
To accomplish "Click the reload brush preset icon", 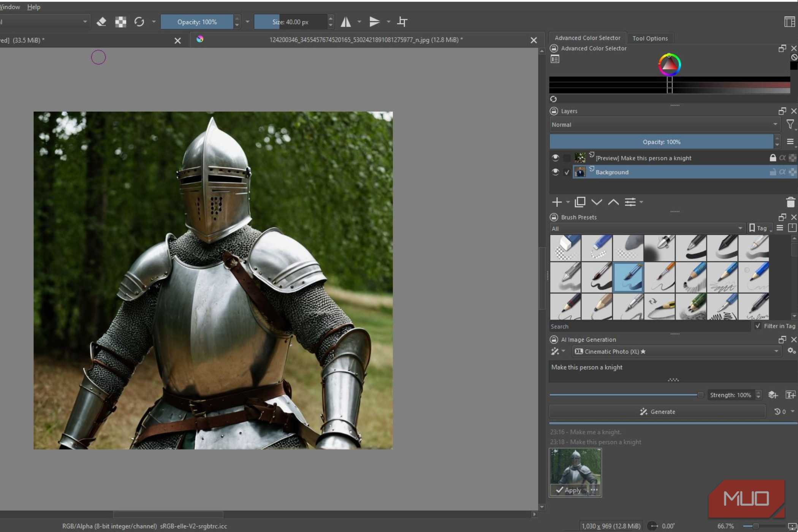I will [139, 22].
